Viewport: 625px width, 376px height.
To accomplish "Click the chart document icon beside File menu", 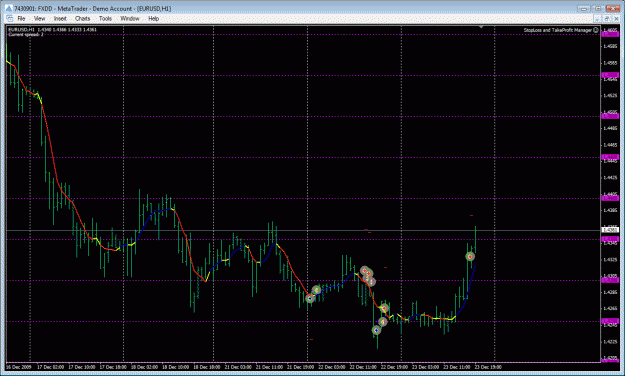I will 10,19.
